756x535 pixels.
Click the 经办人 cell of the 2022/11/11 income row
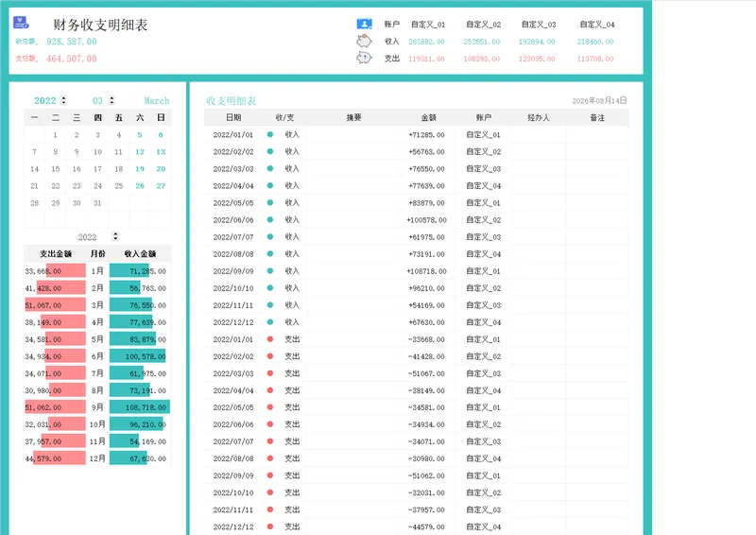click(x=539, y=305)
